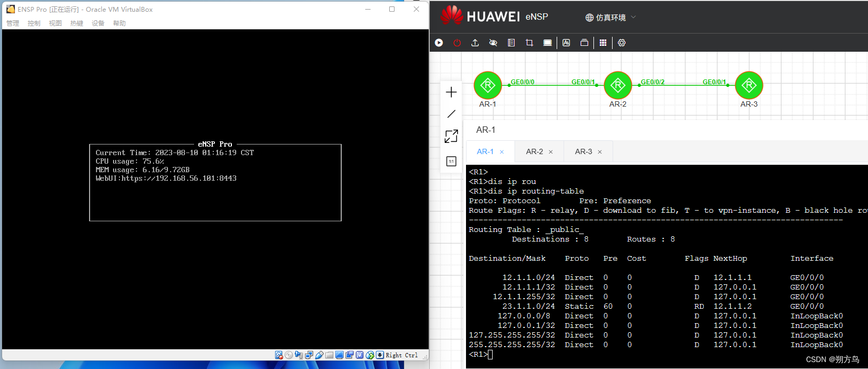The image size is (868, 369).
Task: Close the AR-1 console tab
Action: pos(502,152)
